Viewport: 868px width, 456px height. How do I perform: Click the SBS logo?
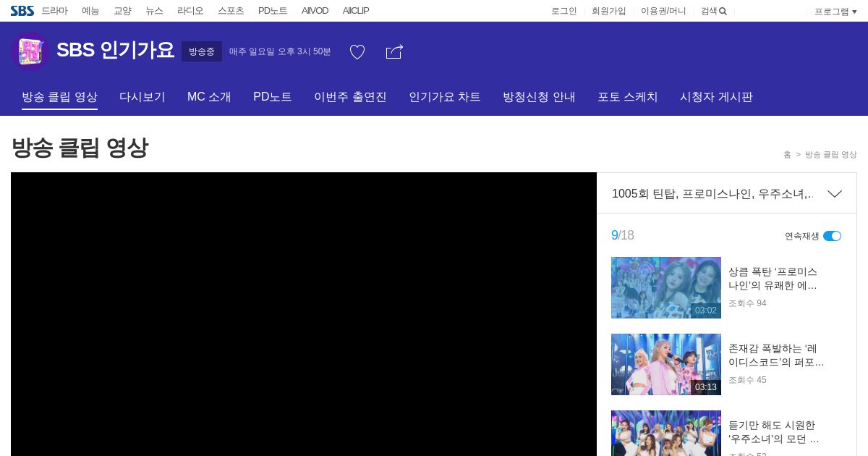(22, 11)
